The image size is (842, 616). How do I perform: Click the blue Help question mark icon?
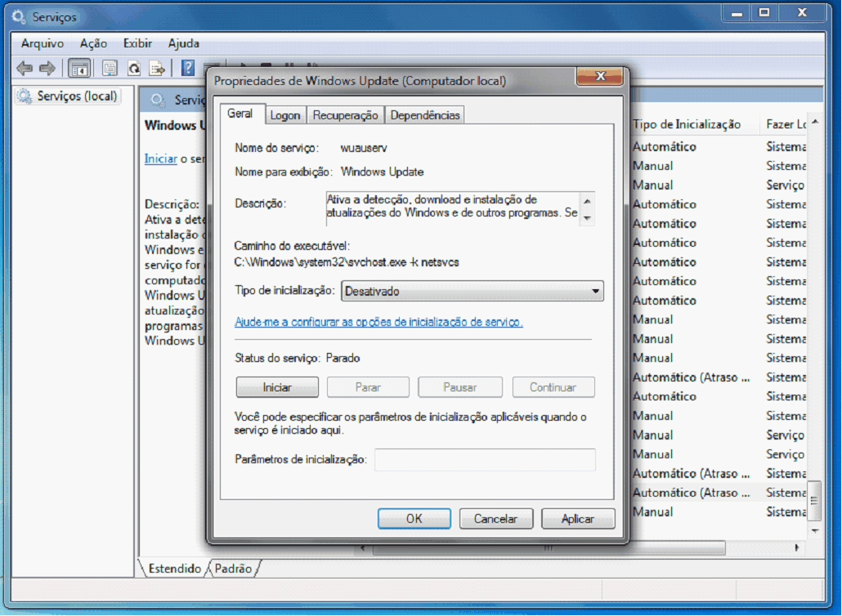(x=188, y=69)
